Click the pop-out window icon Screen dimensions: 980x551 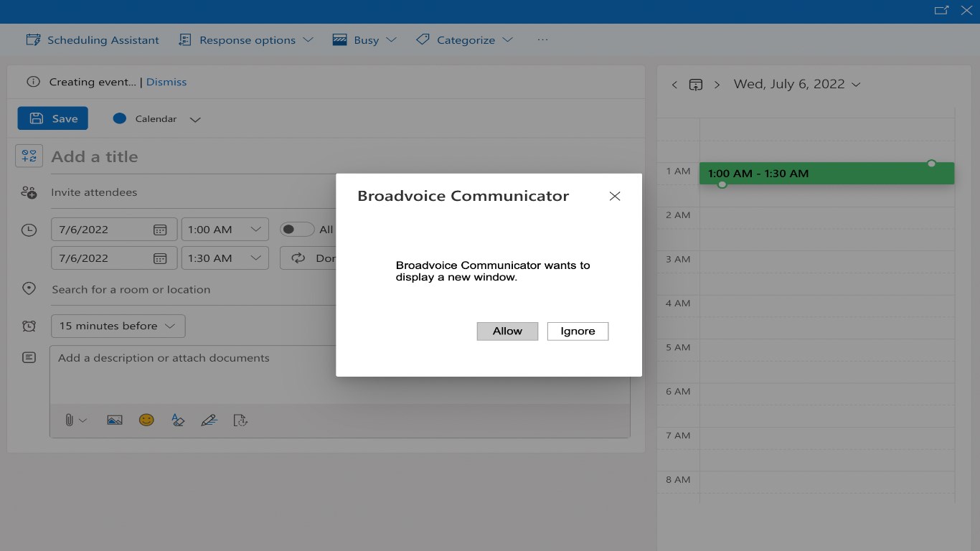tap(941, 11)
